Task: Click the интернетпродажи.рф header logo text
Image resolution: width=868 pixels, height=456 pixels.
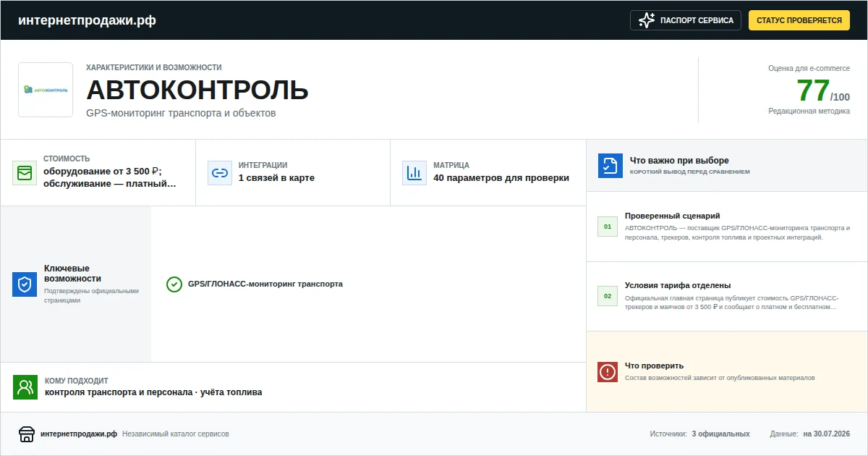Action: (87, 20)
